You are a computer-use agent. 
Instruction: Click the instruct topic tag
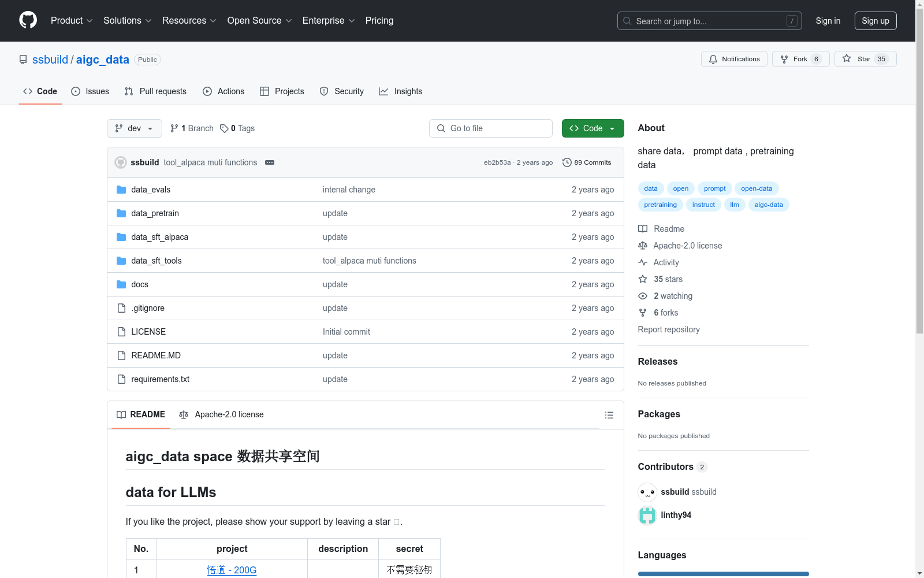point(703,205)
